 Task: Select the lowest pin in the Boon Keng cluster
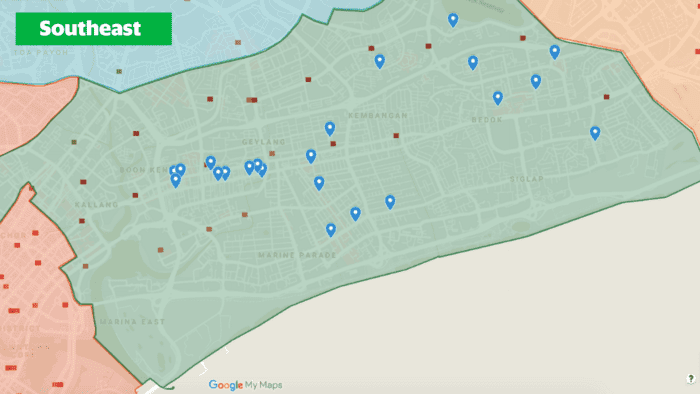pyautogui.click(x=175, y=180)
